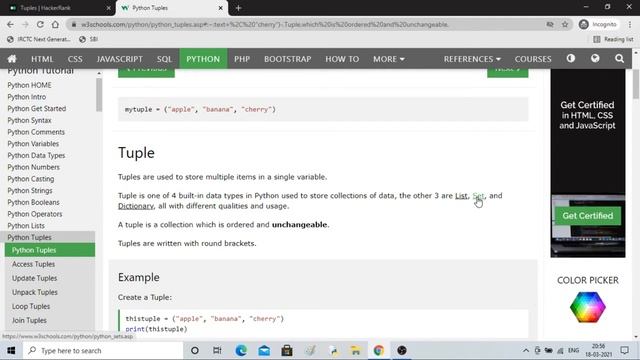Image resolution: width=640 pixels, height=360 pixels.
Task: Open MORE dropdown in navbar
Action: click(x=389, y=59)
